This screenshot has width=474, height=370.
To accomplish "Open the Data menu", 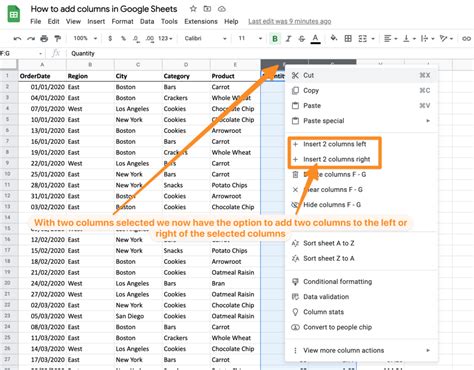I will [x=147, y=22].
